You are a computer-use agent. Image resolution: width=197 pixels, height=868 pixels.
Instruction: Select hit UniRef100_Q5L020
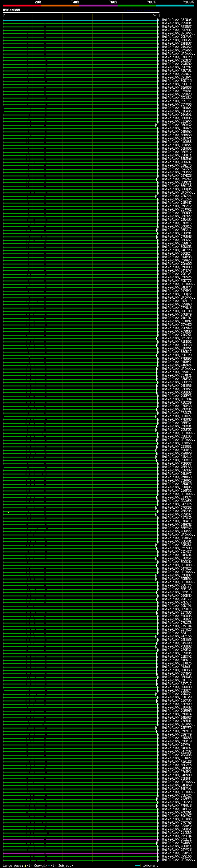(x=177, y=795)
